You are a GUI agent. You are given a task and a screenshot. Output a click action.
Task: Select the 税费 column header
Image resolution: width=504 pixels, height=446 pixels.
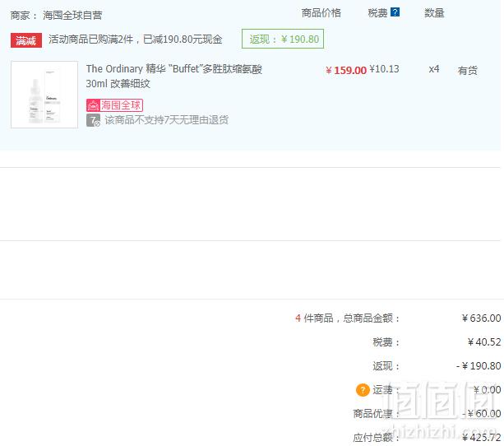pyautogui.click(x=377, y=13)
